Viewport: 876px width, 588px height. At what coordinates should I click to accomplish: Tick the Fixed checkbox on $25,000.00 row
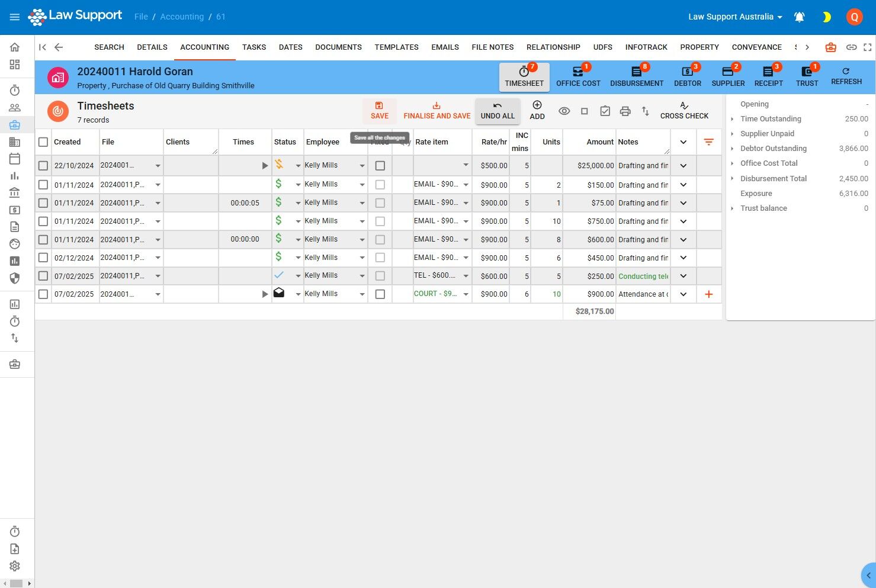380,166
